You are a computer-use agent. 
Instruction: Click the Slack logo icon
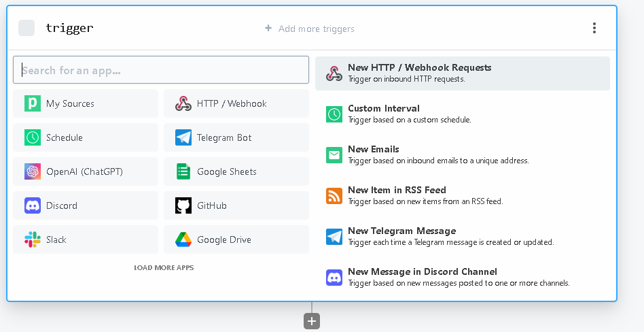[33, 239]
